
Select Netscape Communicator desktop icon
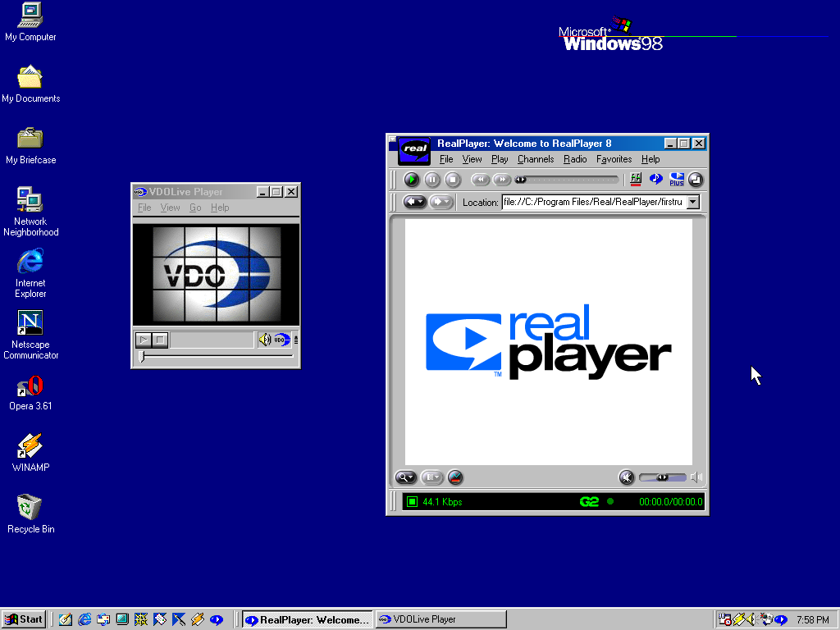coord(30,335)
